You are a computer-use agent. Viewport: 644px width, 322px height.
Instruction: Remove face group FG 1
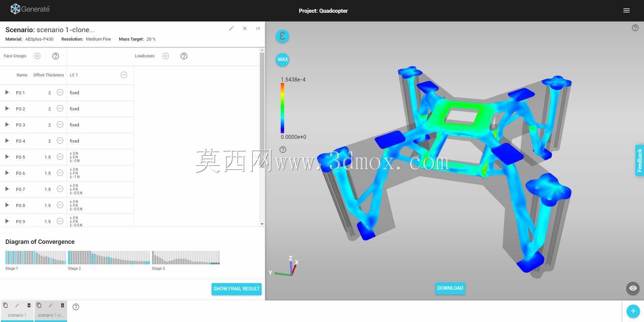click(60, 92)
